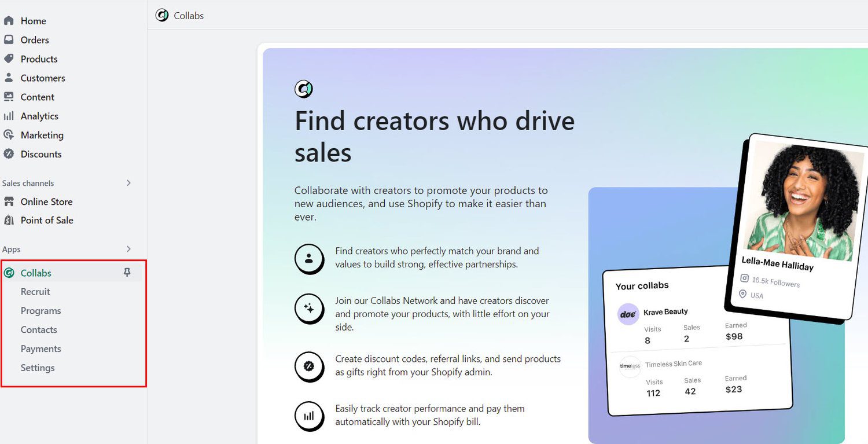Click the Orders inbox icon

[9, 40]
